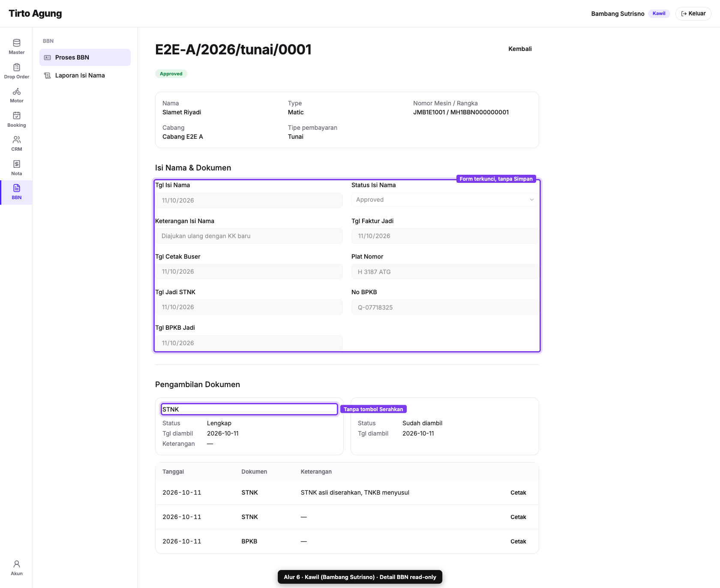
Task: Open Akun profile icon
Action: [17, 564]
